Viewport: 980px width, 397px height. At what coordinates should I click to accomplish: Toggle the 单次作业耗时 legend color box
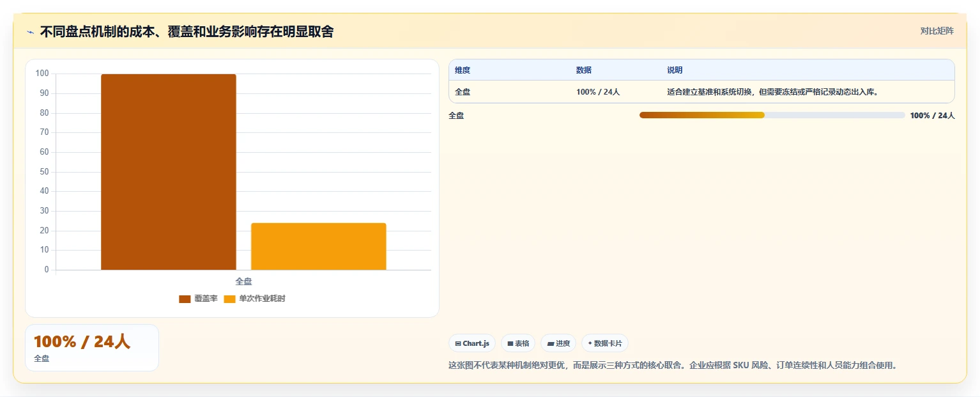230,299
